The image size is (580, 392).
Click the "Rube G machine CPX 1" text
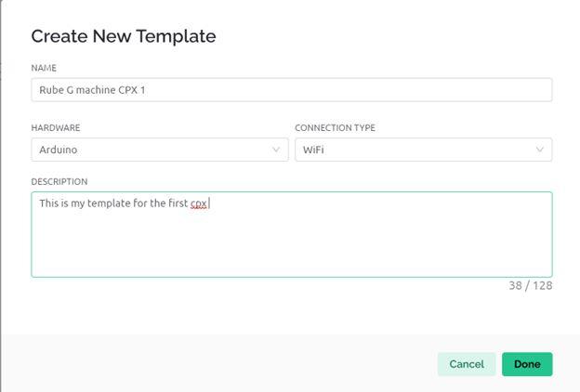(x=92, y=89)
